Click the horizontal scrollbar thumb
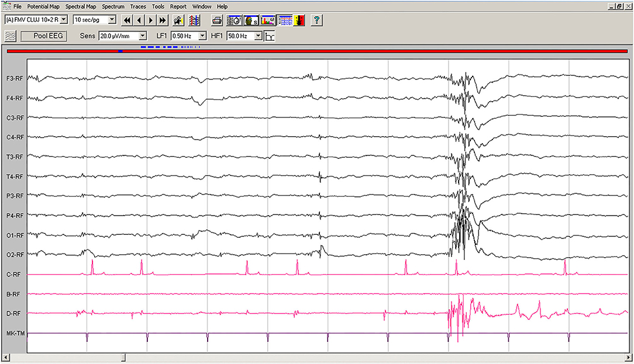 click(123, 358)
